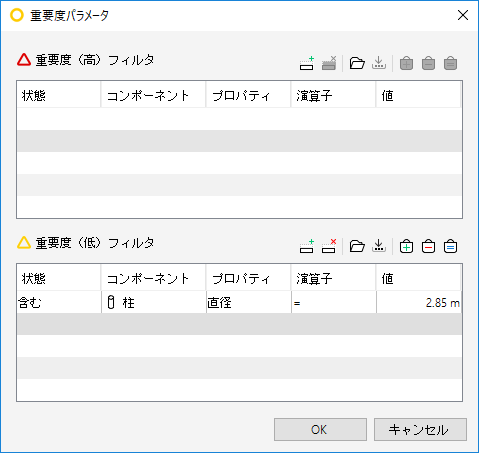Open file icon in 重要度(高) filter toolbar
Screen dimensions: 479x453
coord(357,63)
